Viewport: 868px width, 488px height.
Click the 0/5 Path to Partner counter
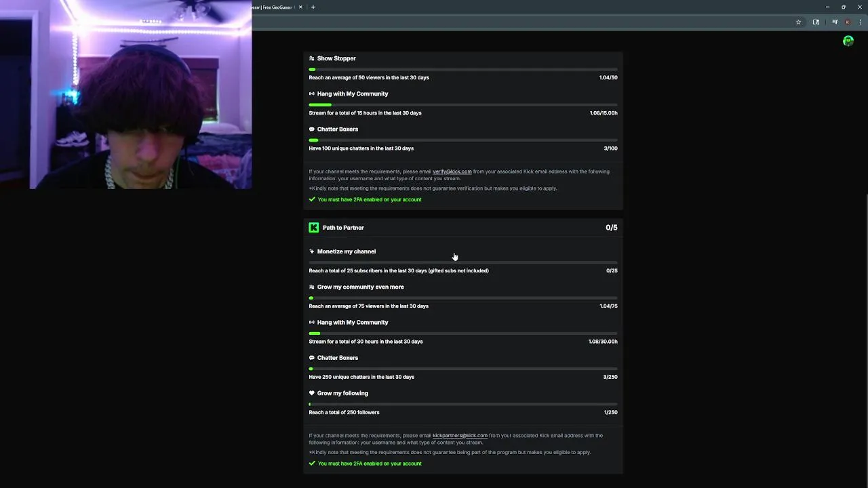(x=611, y=228)
